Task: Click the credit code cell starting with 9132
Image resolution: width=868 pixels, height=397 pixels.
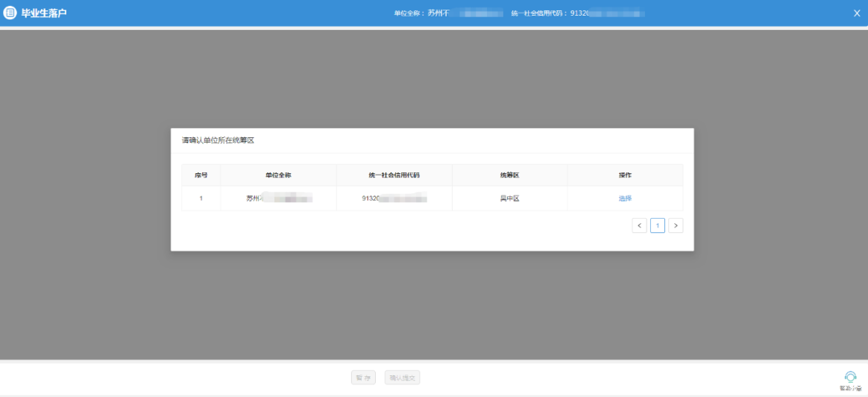Action: tap(394, 198)
